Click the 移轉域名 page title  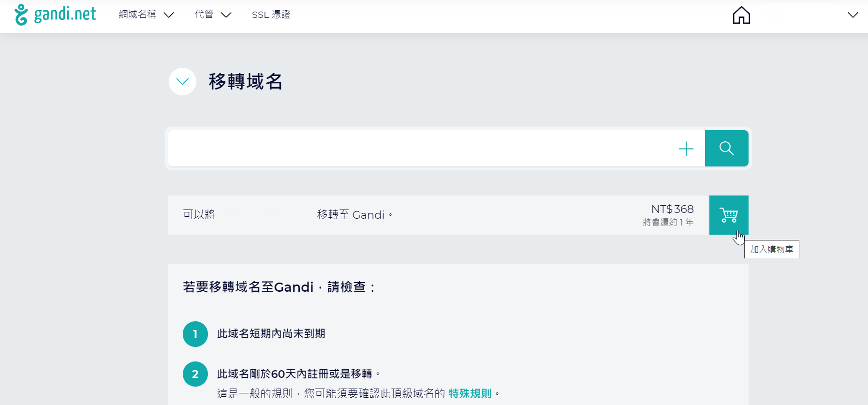[246, 81]
